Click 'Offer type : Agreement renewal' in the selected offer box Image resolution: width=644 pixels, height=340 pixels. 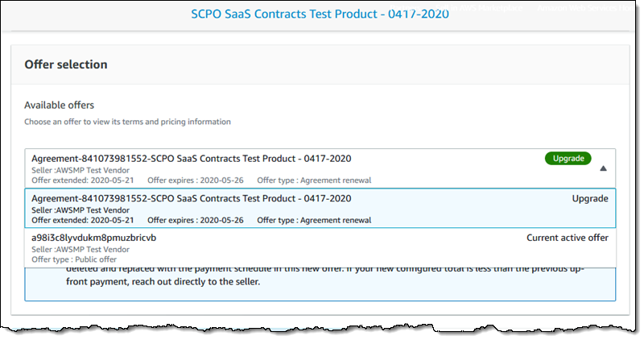point(314,180)
